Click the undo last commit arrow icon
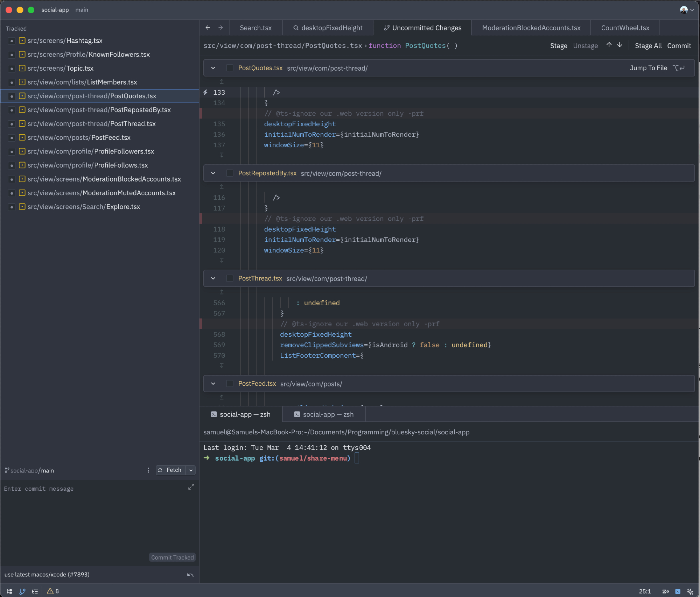Viewport: 700px width, 597px height. click(190, 575)
